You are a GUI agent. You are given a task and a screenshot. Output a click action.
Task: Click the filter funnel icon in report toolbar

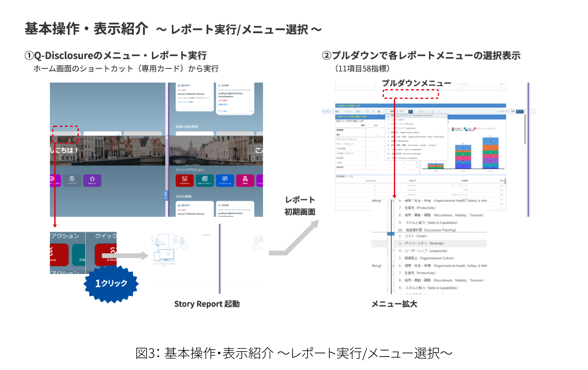pos(368,111)
